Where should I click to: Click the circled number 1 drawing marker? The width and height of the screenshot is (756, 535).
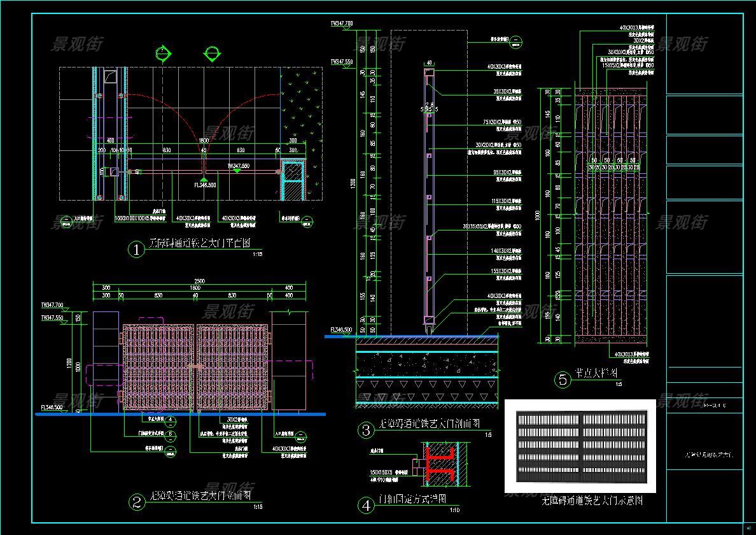pos(137,250)
